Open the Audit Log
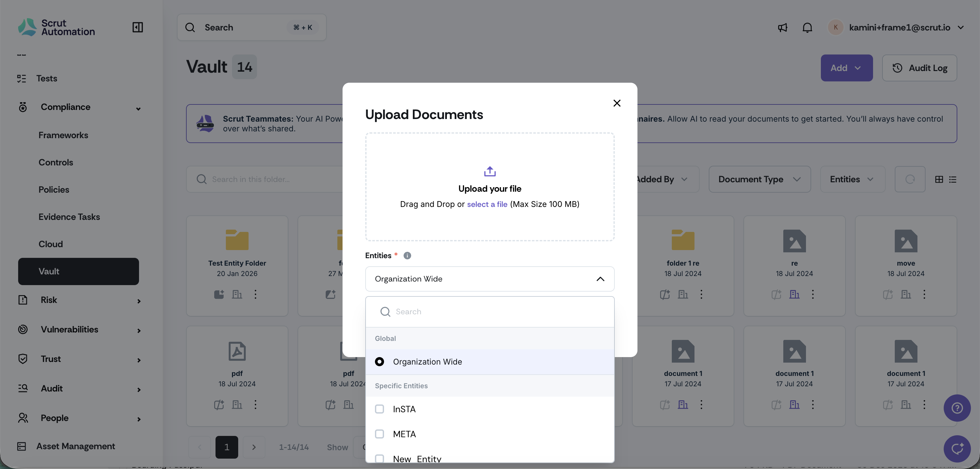The height and width of the screenshot is (469, 980). 919,68
